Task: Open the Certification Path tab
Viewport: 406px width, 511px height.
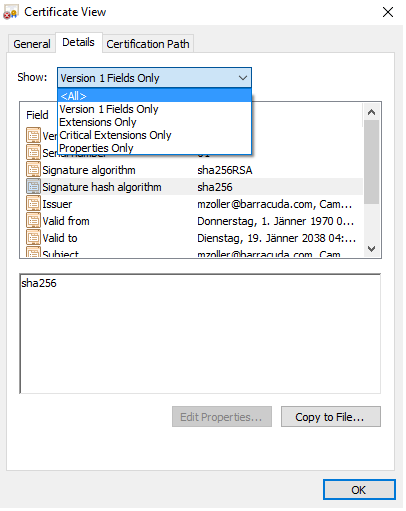Action: coord(148,44)
